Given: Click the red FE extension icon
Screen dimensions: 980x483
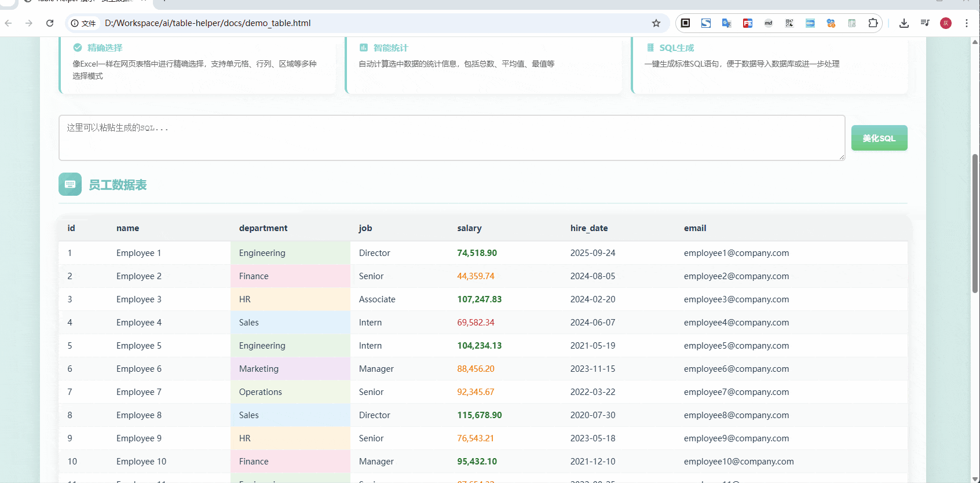Looking at the screenshot, I should tap(748, 23).
